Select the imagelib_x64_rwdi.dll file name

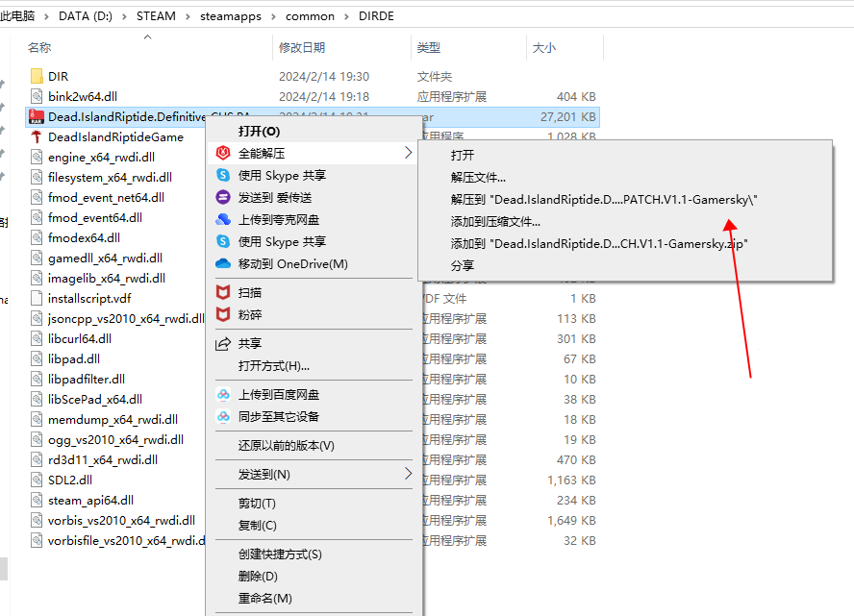[107, 278]
